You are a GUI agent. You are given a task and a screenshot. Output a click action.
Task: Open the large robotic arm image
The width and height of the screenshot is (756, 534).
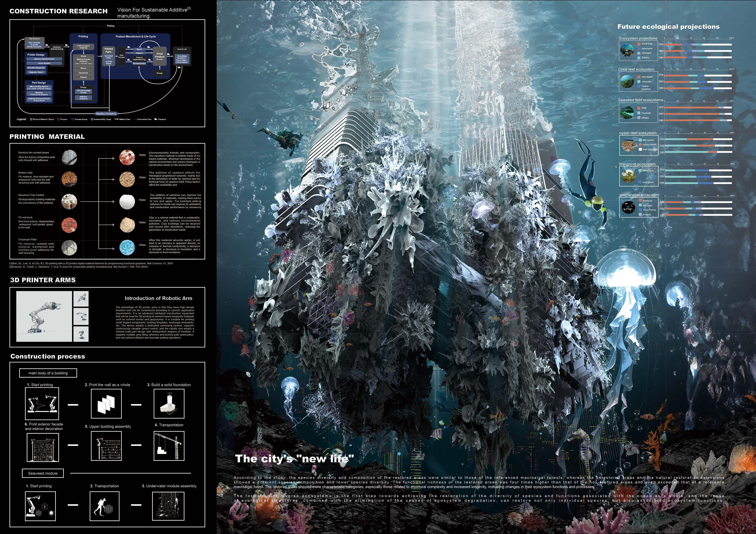(44, 316)
